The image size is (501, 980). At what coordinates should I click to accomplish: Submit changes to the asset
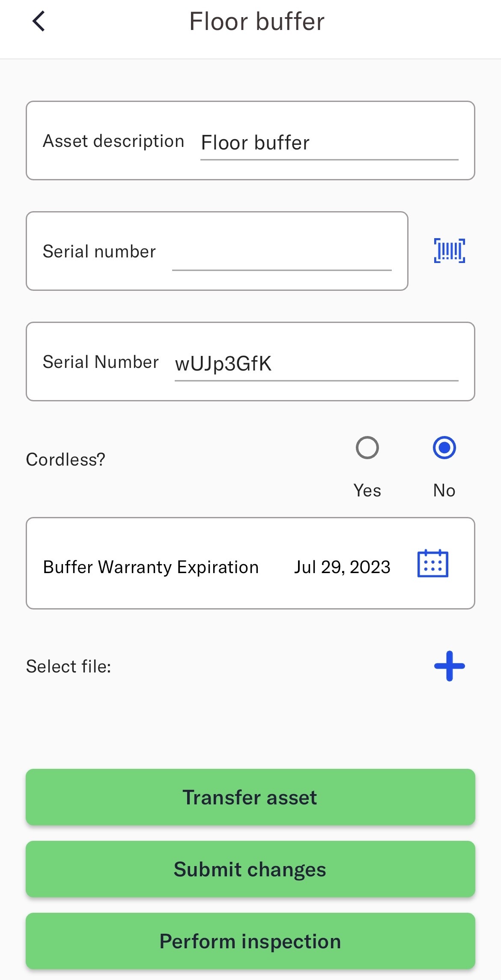point(250,869)
